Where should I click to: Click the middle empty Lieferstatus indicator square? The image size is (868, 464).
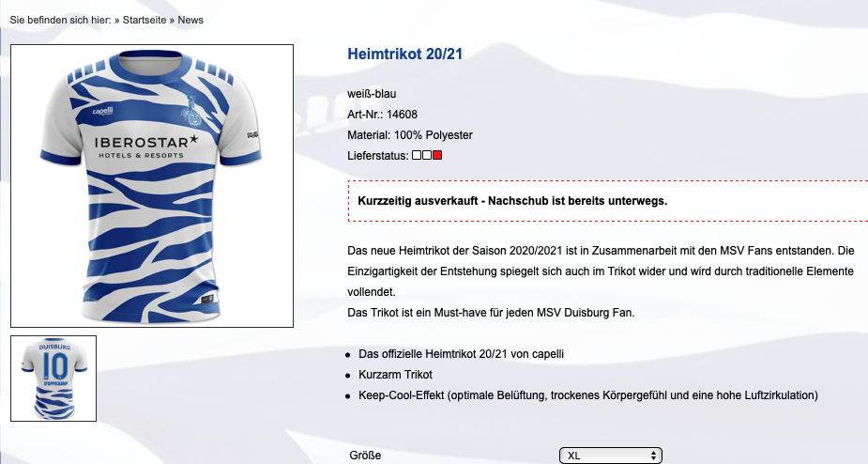pyautogui.click(x=427, y=155)
